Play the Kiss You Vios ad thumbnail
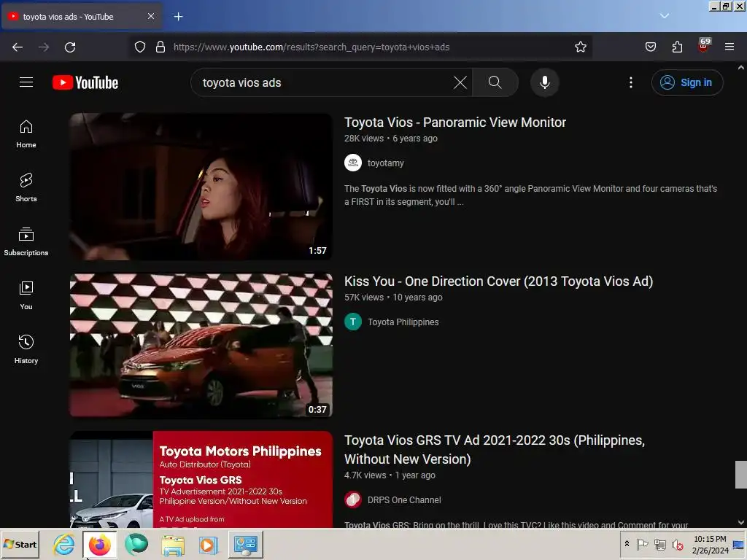The image size is (747, 560). pyautogui.click(x=201, y=345)
